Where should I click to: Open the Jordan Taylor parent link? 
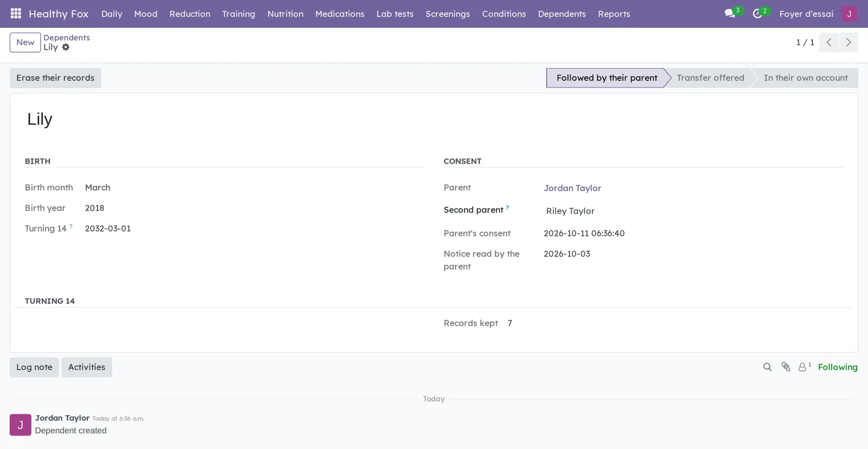(572, 188)
